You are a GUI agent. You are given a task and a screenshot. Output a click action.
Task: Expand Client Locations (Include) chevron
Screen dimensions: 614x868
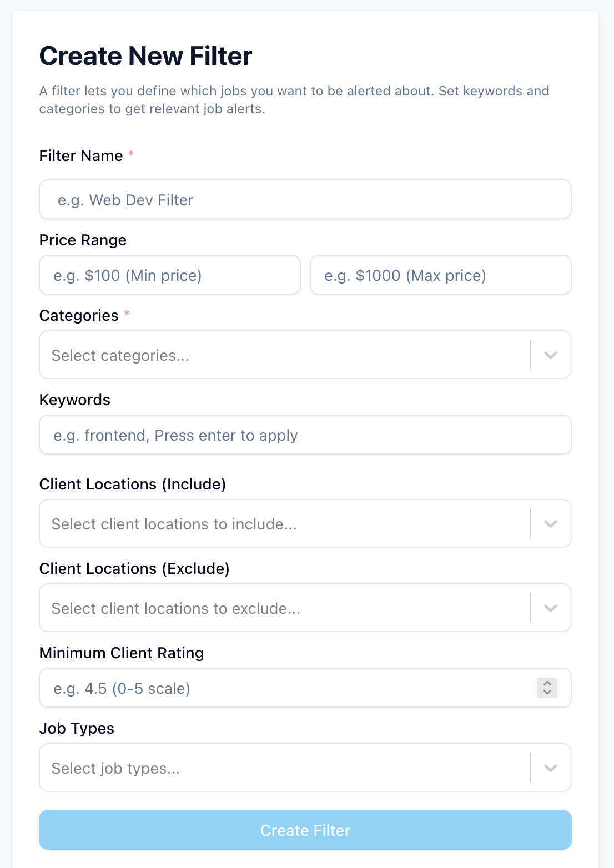point(550,524)
